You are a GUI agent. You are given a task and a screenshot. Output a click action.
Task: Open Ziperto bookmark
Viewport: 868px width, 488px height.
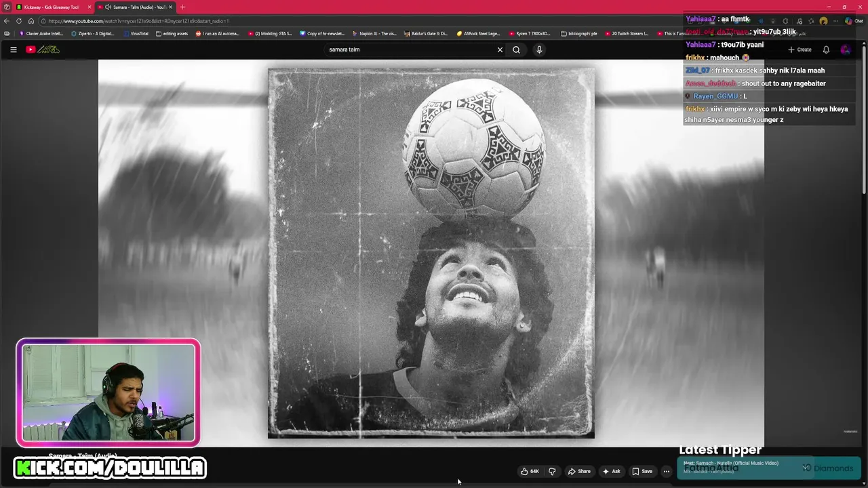[92, 33]
